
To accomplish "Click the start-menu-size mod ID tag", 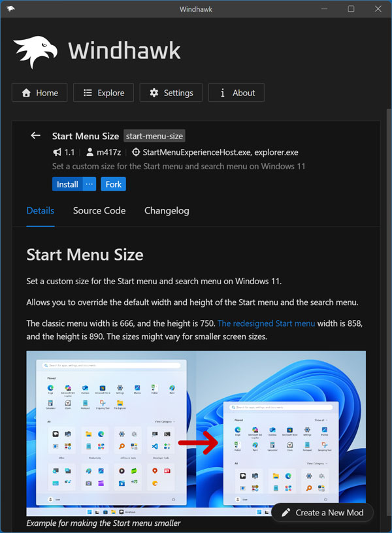I will pos(154,136).
